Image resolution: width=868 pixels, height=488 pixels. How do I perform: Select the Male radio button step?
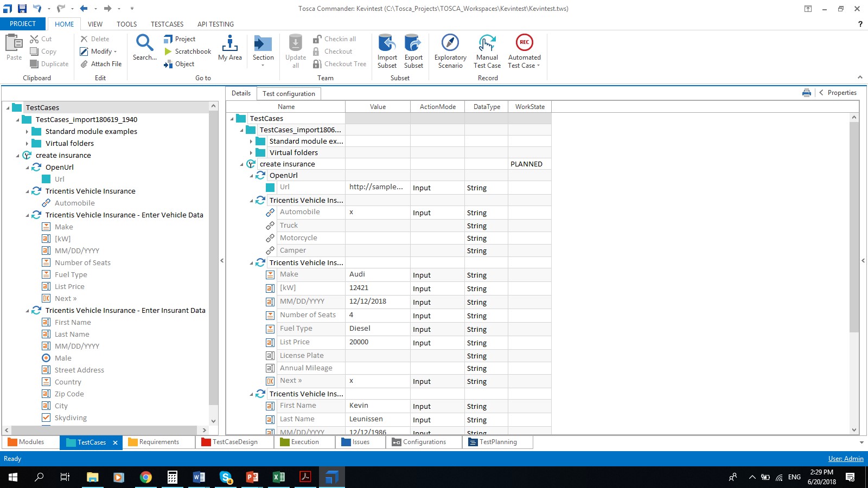pyautogui.click(x=63, y=358)
